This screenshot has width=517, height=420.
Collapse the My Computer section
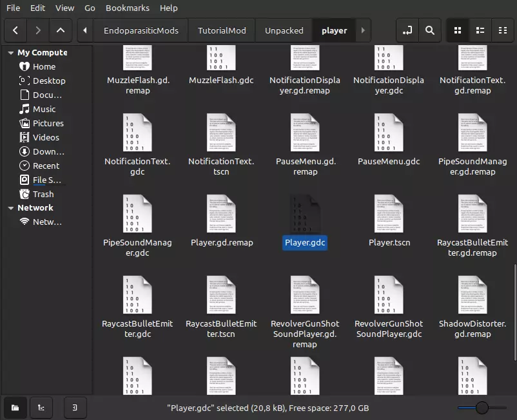pos(10,53)
